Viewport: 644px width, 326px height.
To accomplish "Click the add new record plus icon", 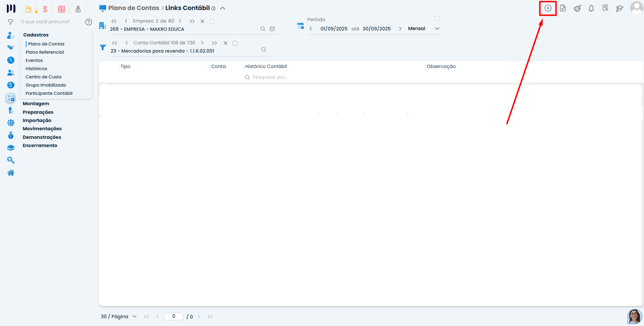I will click(x=548, y=8).
